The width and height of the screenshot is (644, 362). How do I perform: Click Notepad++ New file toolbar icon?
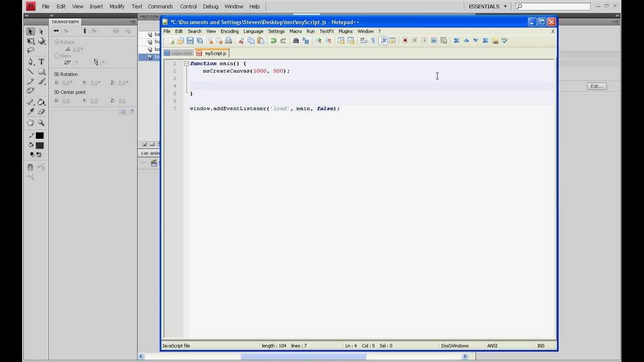[171, 41]
